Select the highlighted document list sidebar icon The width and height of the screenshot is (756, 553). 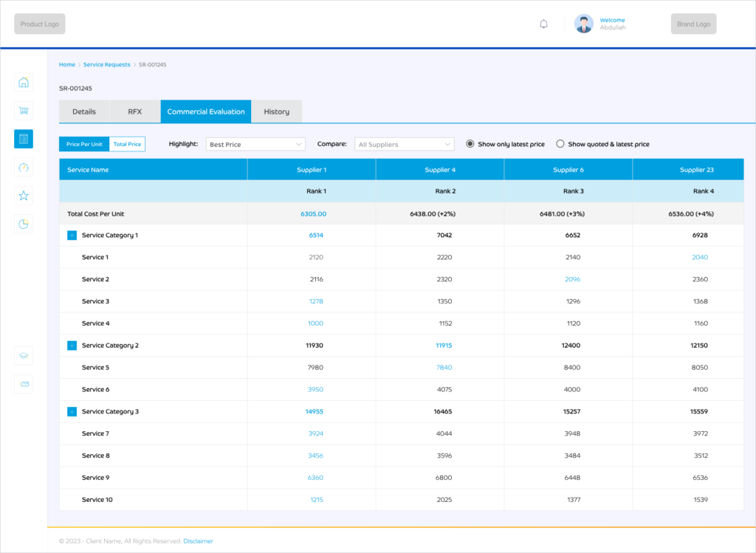tap(24, 139)
